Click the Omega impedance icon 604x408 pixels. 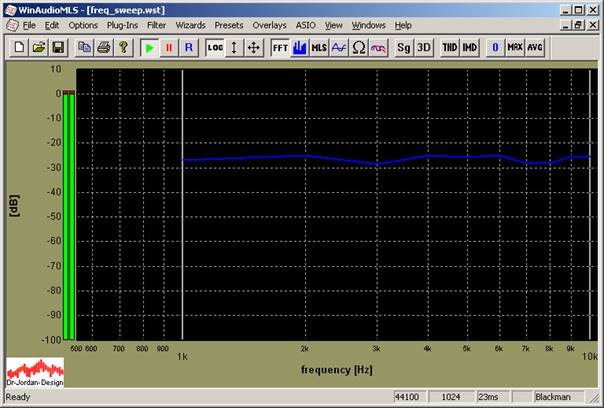click(358, 47)
